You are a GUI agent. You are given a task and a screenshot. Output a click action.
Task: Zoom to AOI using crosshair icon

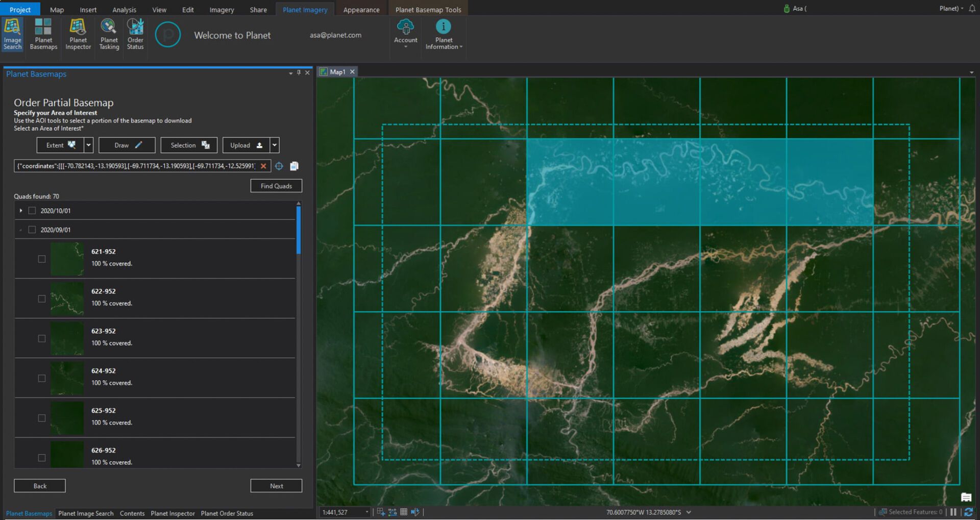[x=279, y=166]
